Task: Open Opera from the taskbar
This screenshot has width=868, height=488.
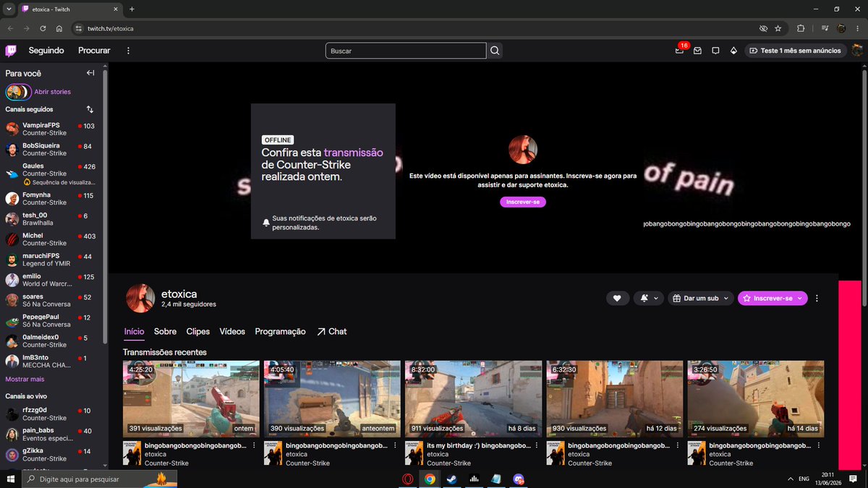Action: 408,479
